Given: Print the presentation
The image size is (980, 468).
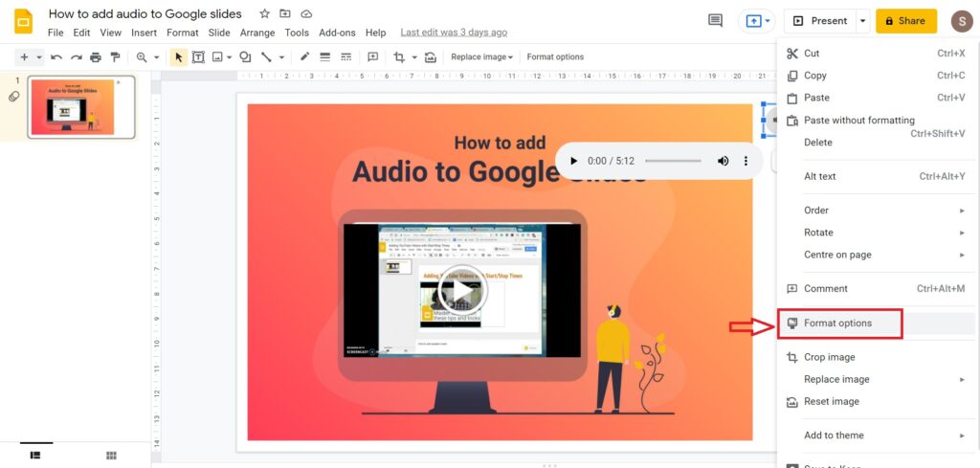Looking at the screenshot, I should [x=96, y=56].
